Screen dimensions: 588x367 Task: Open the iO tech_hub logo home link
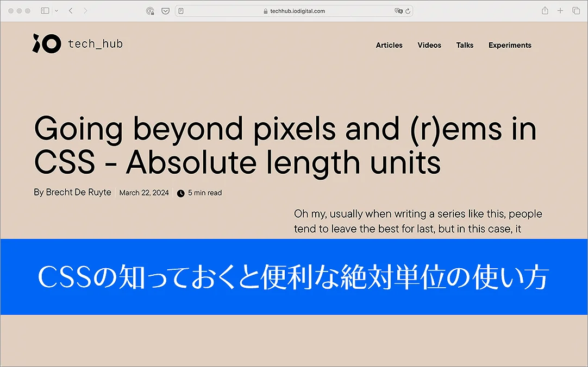[78, 43]
